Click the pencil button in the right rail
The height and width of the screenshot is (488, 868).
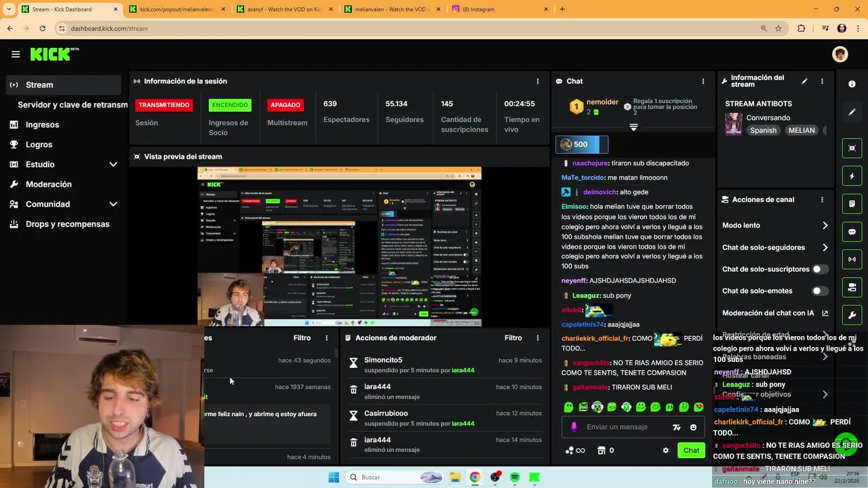852,112
